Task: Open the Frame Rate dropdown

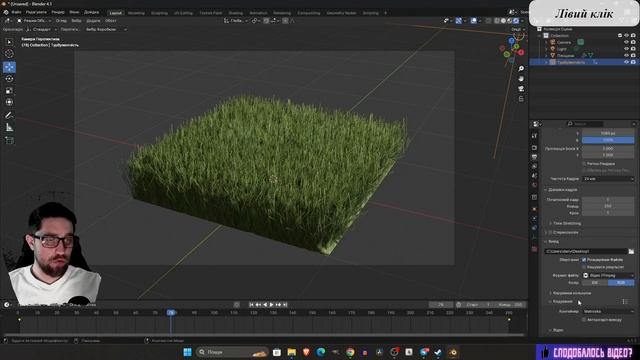Action: 608,179
